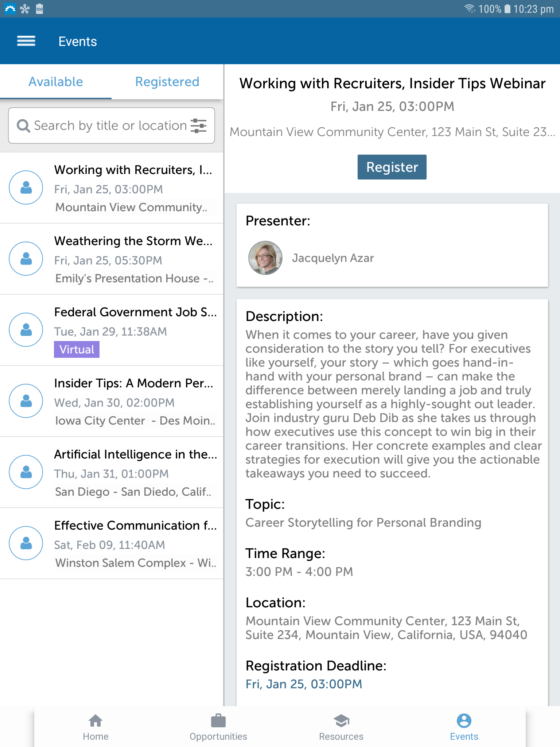
Task: Open search filter options icon
Action: [x=199, y=125]
